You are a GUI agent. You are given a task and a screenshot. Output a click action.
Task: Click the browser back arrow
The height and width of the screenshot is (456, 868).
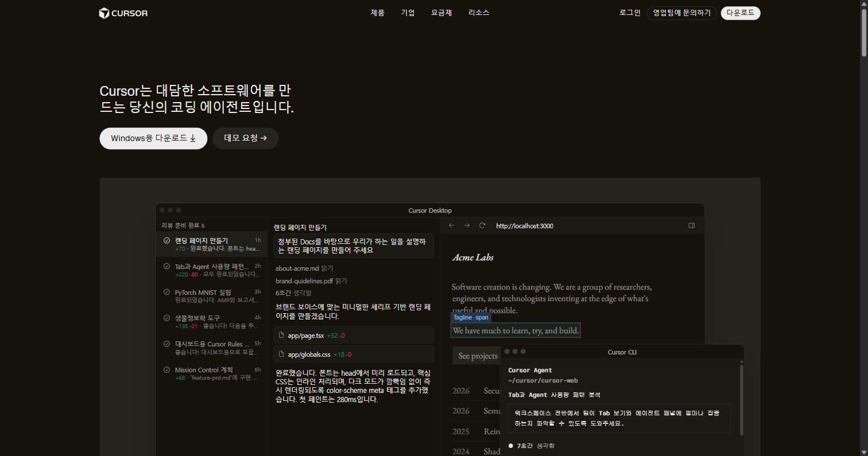click(x=451, y=225)
